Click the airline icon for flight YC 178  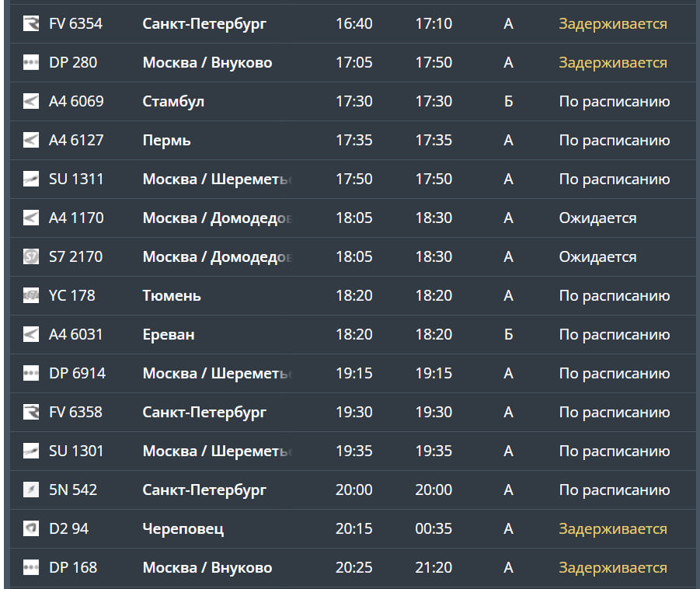(31, 296)
